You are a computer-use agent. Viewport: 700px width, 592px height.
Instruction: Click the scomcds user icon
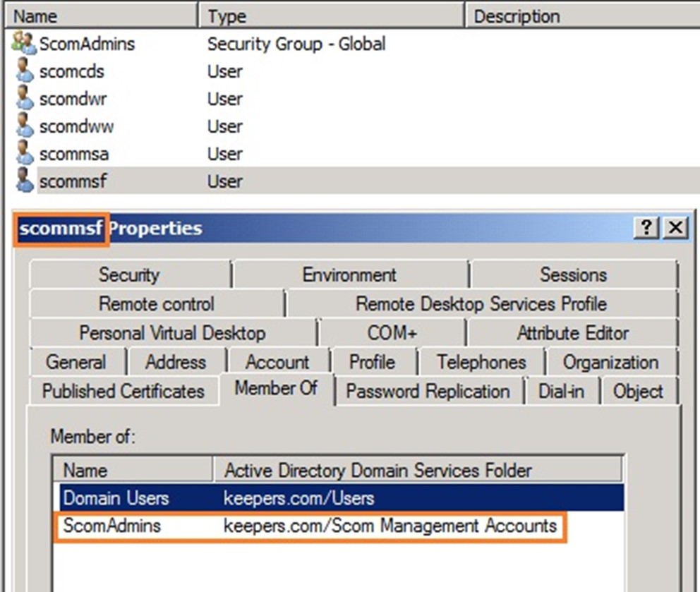click(25, 71)
